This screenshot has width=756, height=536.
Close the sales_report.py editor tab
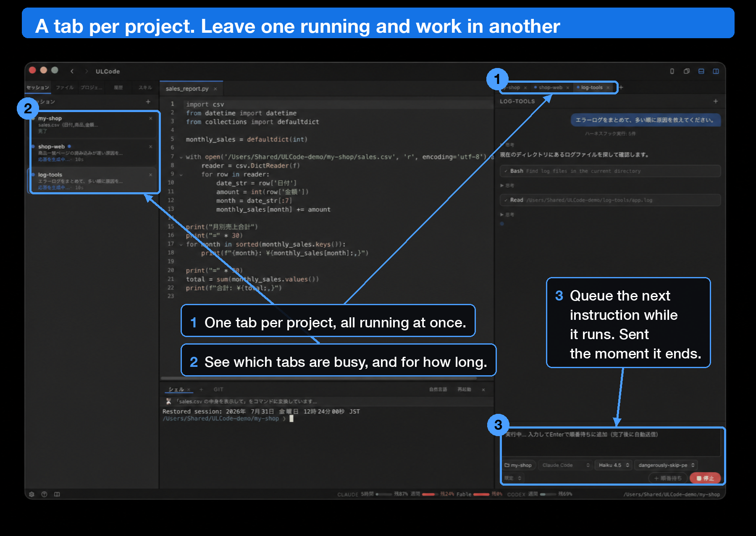point(215,89)
